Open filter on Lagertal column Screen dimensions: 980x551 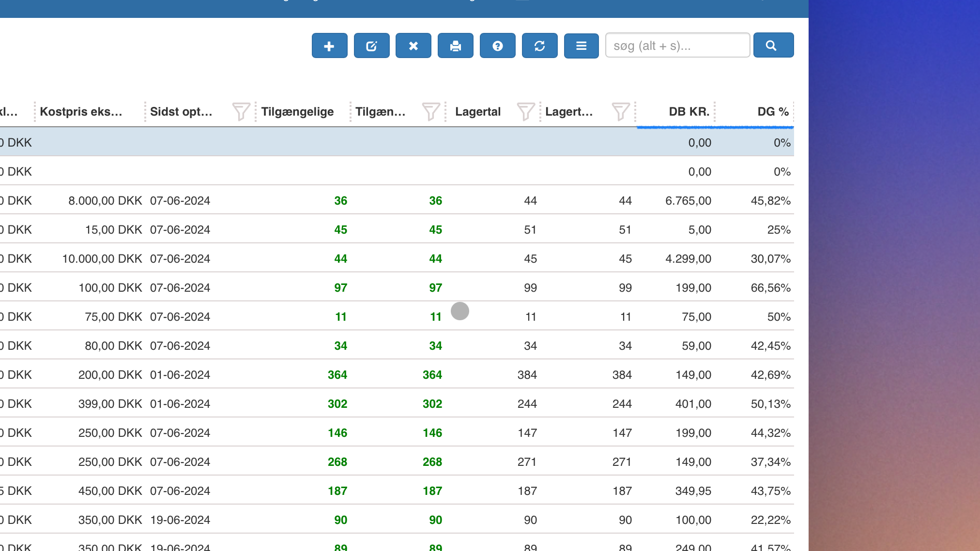(x=525, y=112)
